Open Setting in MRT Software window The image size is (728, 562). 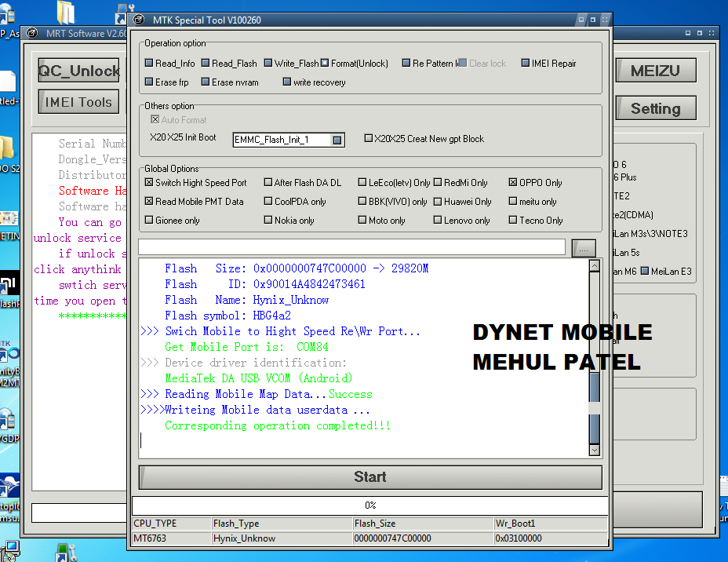(656, 108)
